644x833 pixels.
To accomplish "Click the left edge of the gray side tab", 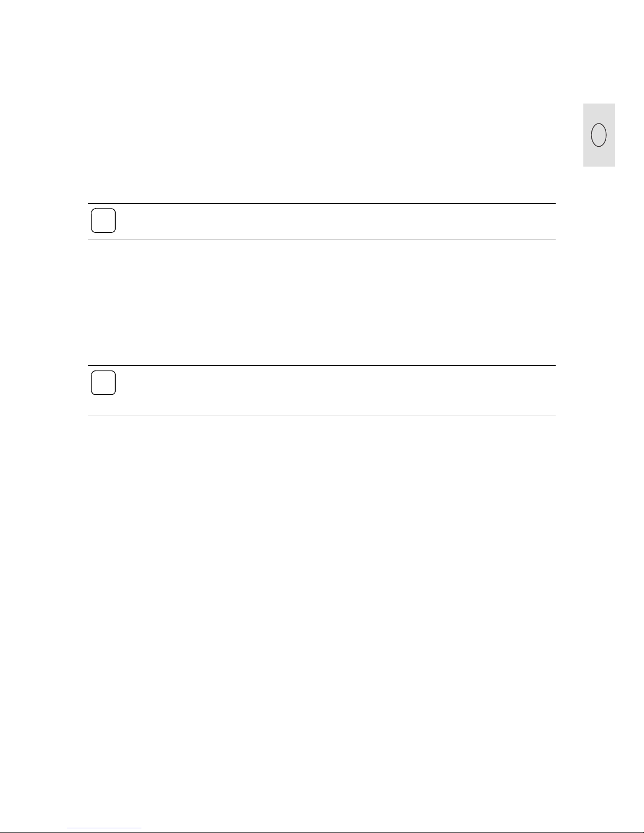I will pos(584,135).
